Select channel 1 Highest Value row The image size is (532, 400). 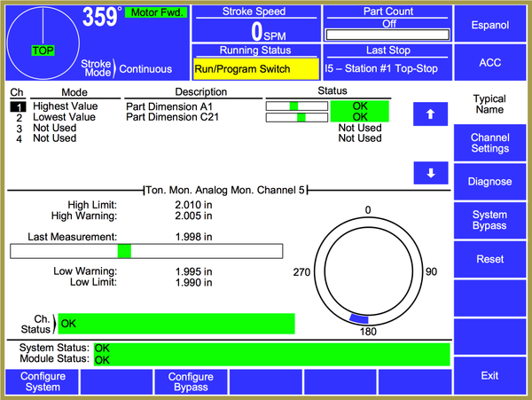[x=55, y=106]
